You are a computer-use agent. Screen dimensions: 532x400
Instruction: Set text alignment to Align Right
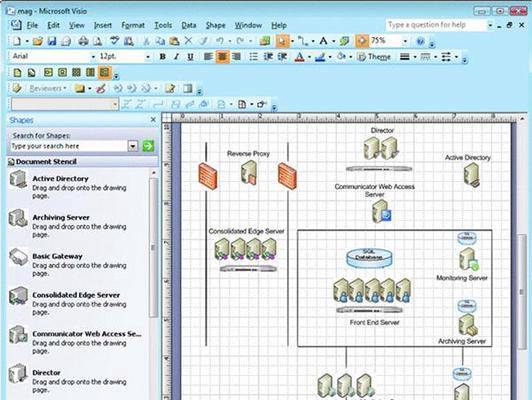(236, 57)
